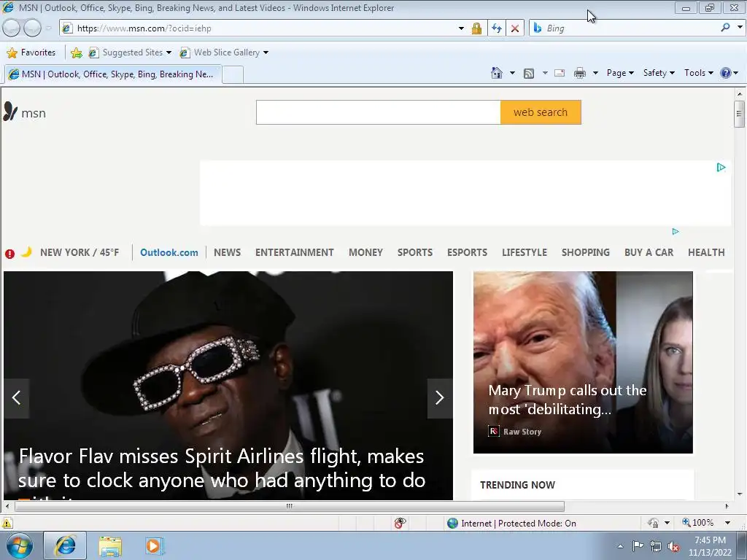The image size is (747, 560).
Task: Click the AdChoices icon on the banner ad
Action: click(x=721, y=167)
